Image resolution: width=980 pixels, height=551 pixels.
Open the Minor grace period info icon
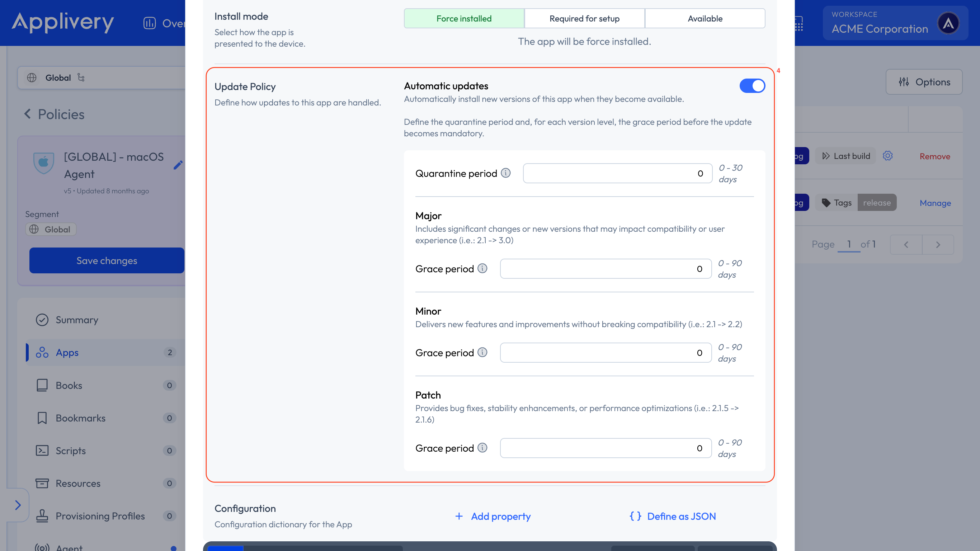point(482,352)
